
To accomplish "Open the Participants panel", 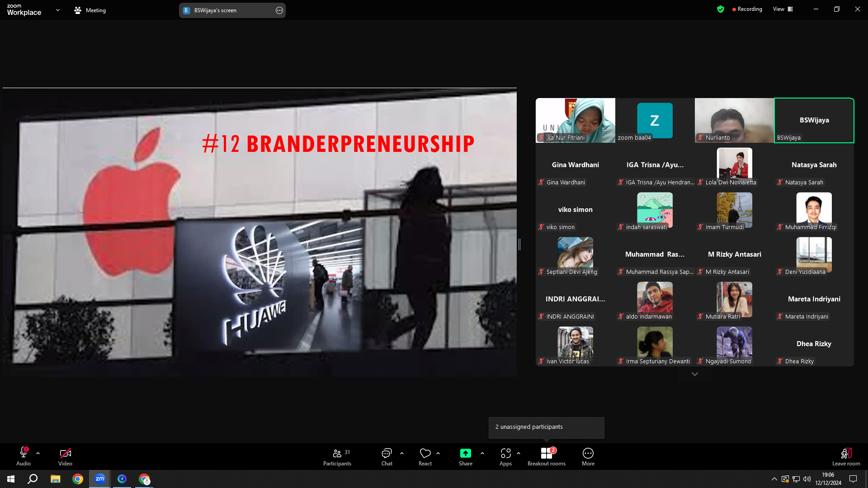I will (337, 456).
